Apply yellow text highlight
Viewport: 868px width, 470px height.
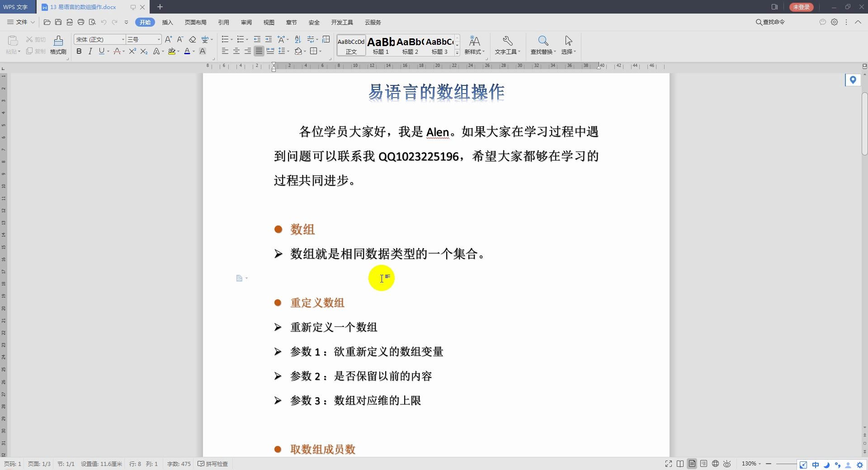tap(172, 52)
